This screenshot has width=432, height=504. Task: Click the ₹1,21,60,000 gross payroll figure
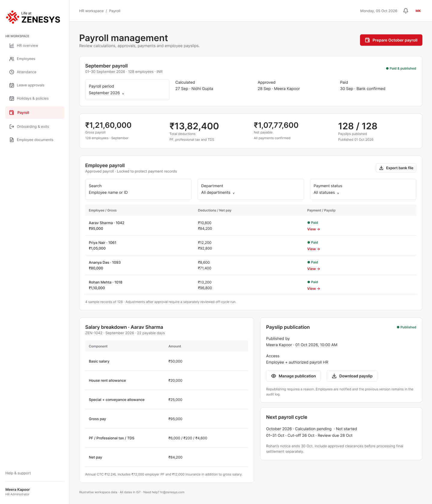point(108,125)
